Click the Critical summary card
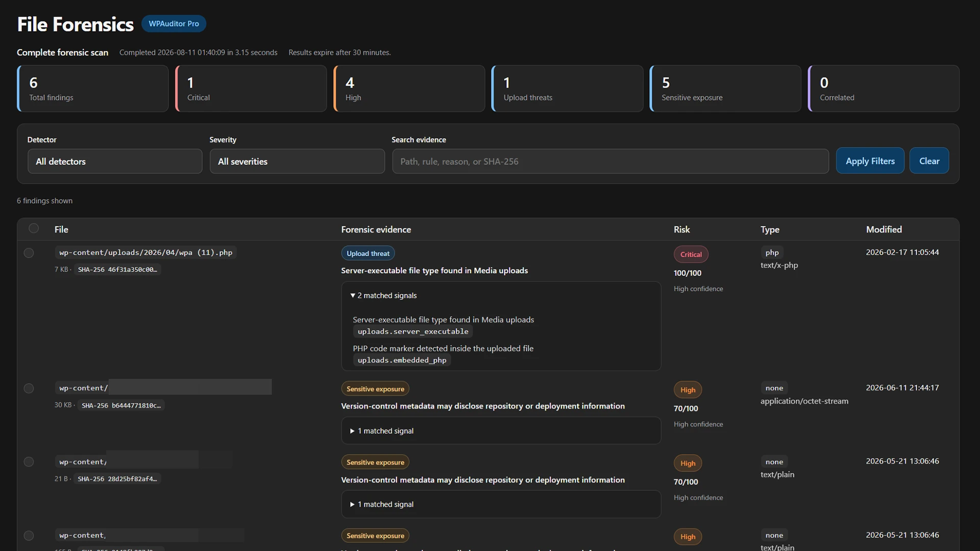 coord(251,88)
